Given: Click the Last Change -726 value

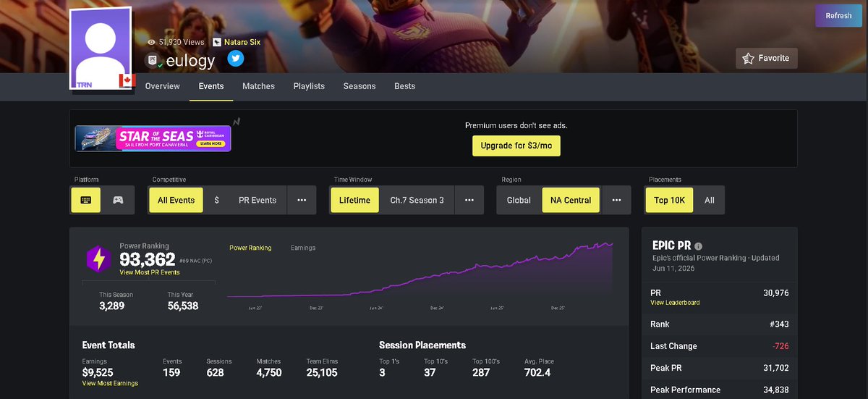Looking at the screenshot, I should click(780, 346).
